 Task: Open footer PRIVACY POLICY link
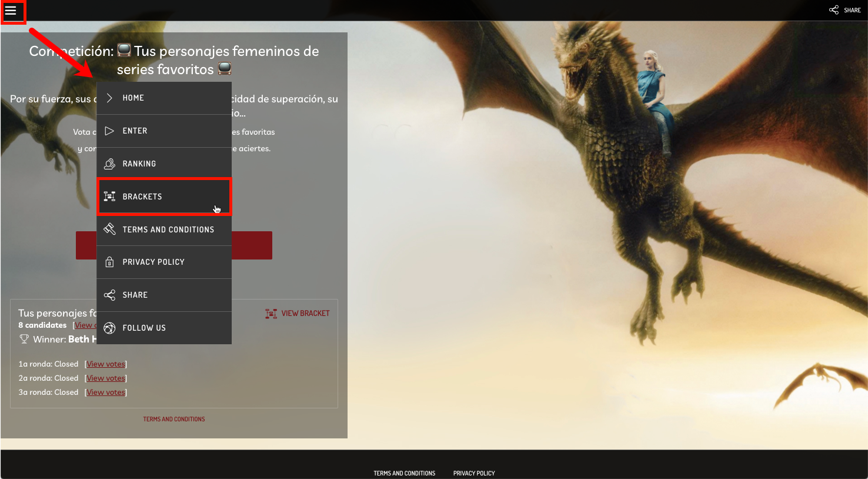pos(474,473)
